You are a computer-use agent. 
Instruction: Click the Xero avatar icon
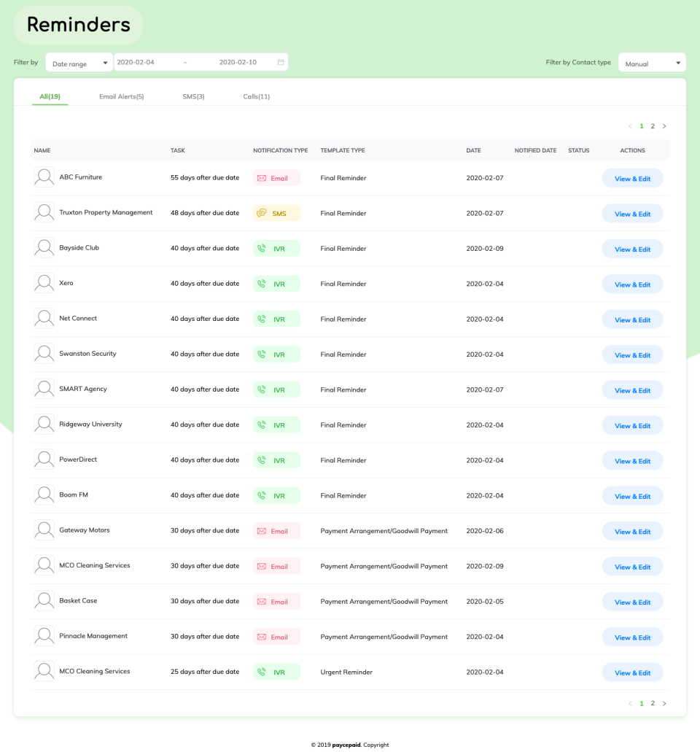point(44,283)
